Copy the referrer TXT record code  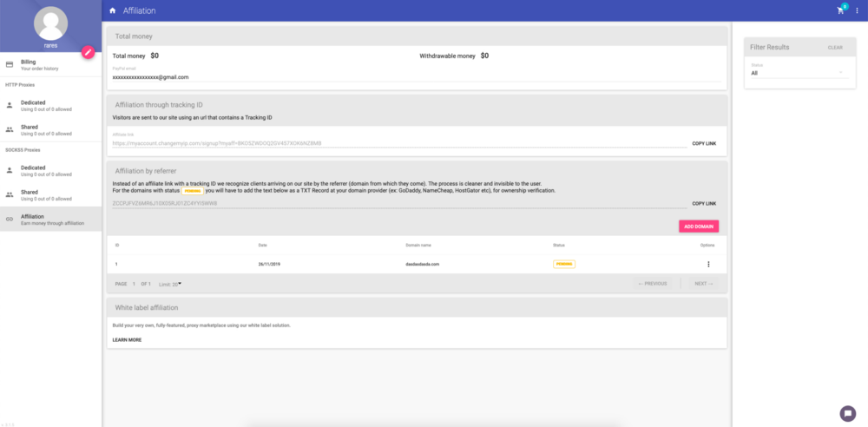pyautogui.click(x=704, y=203)
